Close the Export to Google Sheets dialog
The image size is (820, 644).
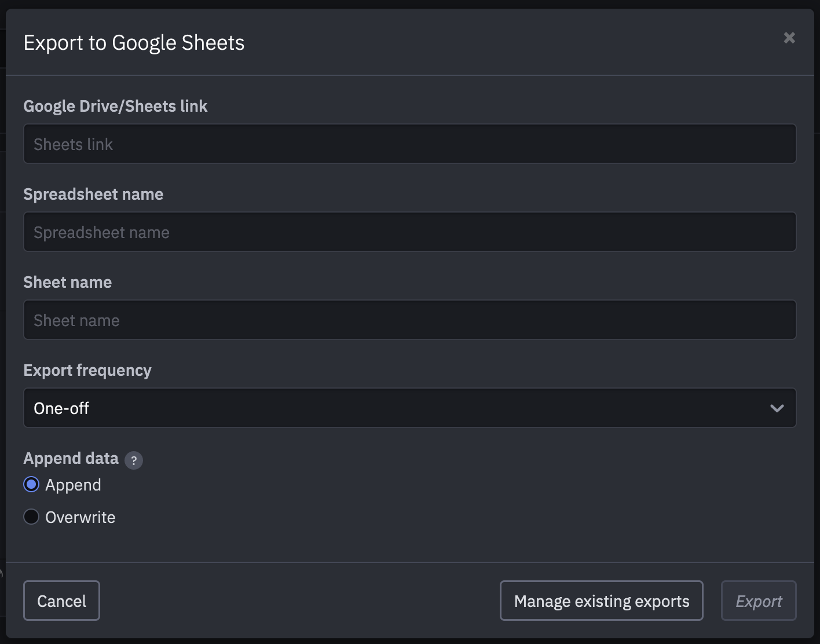[x=789, y=38]
